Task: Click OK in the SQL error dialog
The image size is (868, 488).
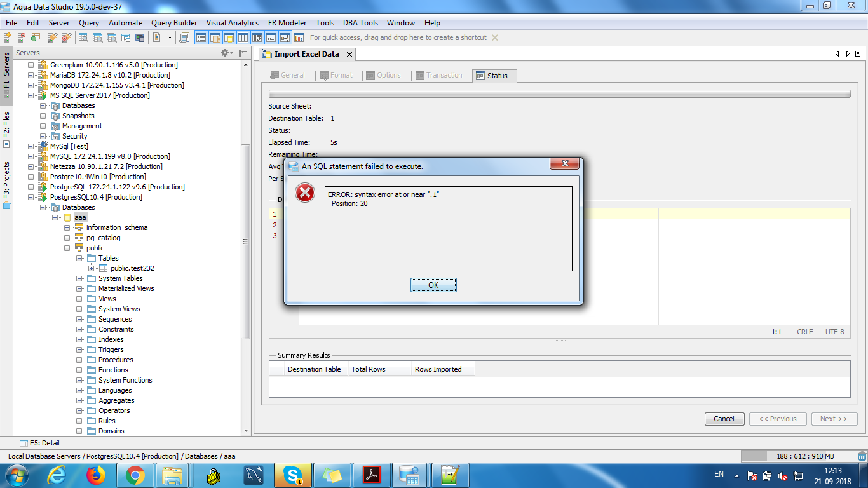Action: tap(433, 285)
